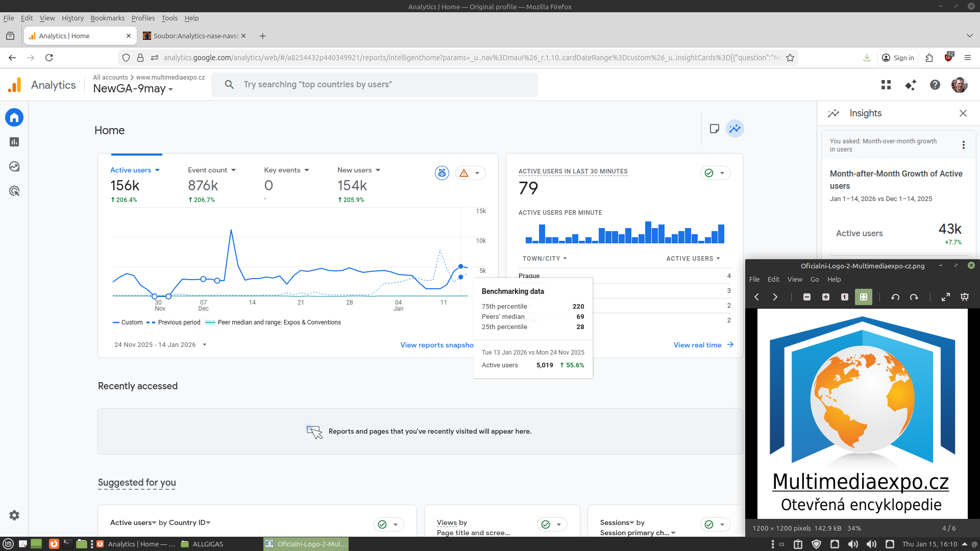Toggle fullscreen mode in image viewer

point(946,297)
